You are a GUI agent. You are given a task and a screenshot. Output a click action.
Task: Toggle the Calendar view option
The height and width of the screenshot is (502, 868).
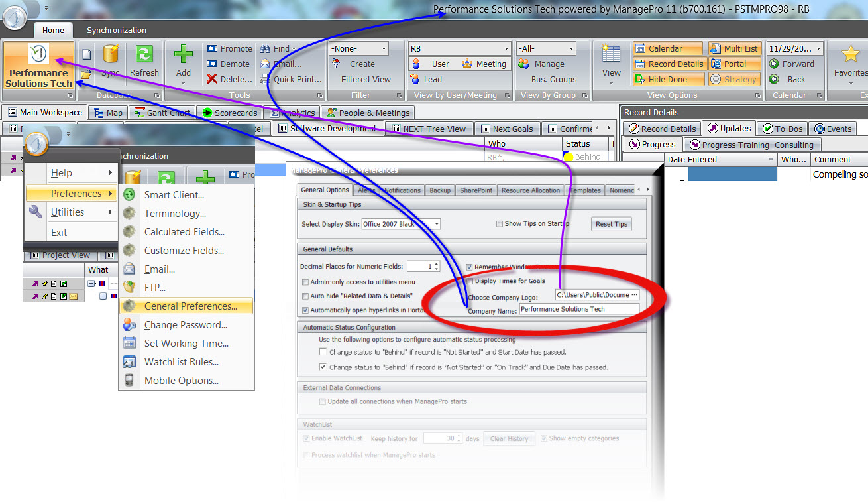[x=667, y=48]
